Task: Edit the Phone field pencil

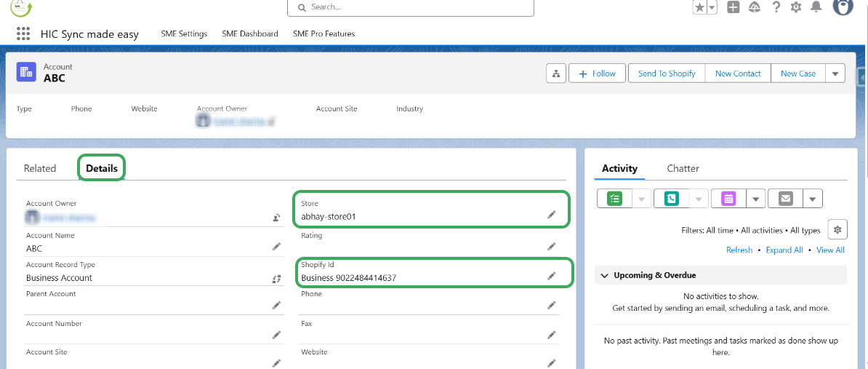Action: (x=551, y=305)
